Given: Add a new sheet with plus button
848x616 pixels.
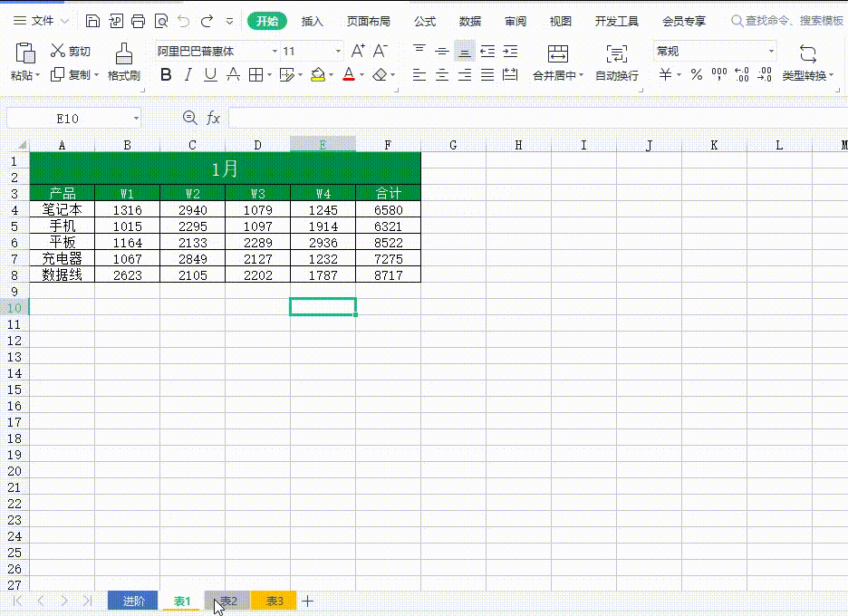Looking at the screenshot, I should pyautogui.click(x=308, y=601).
